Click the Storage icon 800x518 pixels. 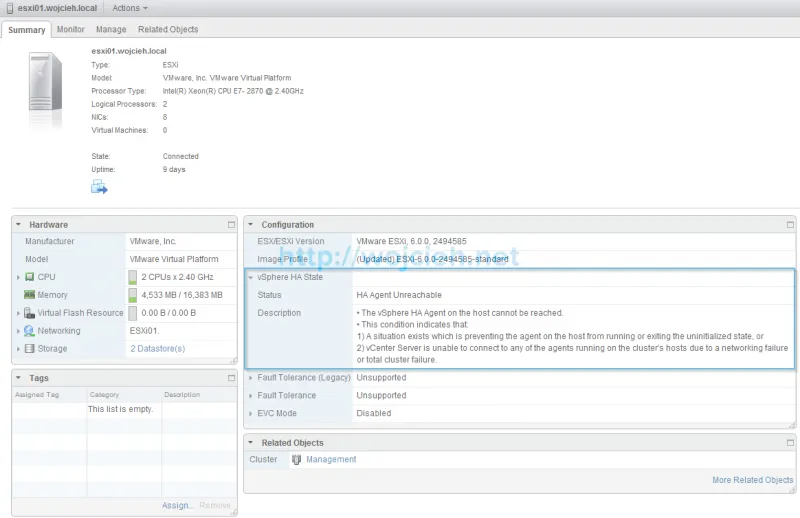point(30,349)
